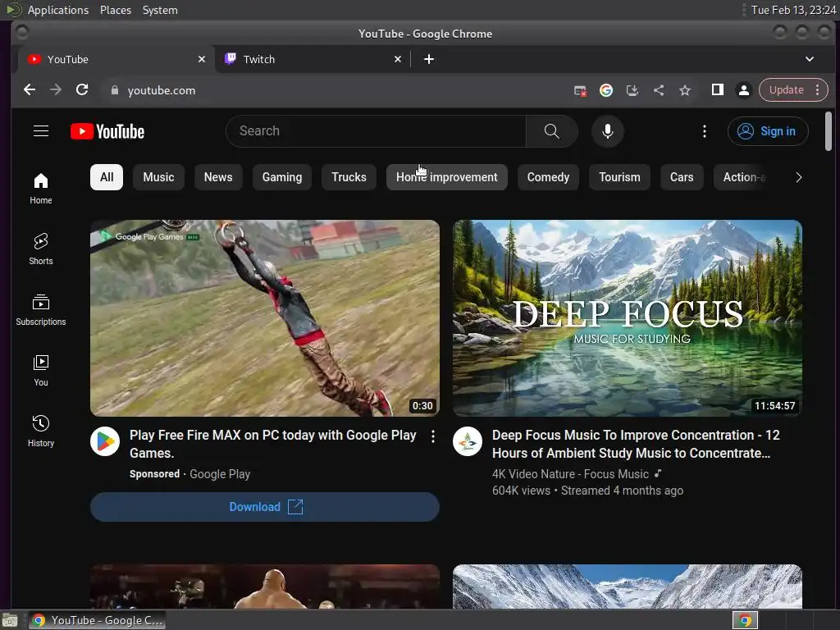The width and height of the screenshot is (840, 630).
Task: Filter videos by Trucks chip
Action: [x=349, y=177]
